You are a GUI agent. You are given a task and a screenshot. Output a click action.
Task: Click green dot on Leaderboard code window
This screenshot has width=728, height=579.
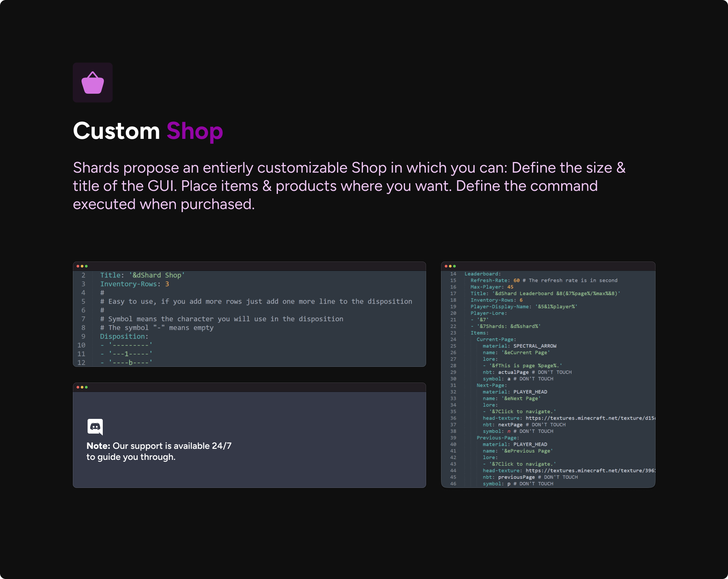point(455,266)
